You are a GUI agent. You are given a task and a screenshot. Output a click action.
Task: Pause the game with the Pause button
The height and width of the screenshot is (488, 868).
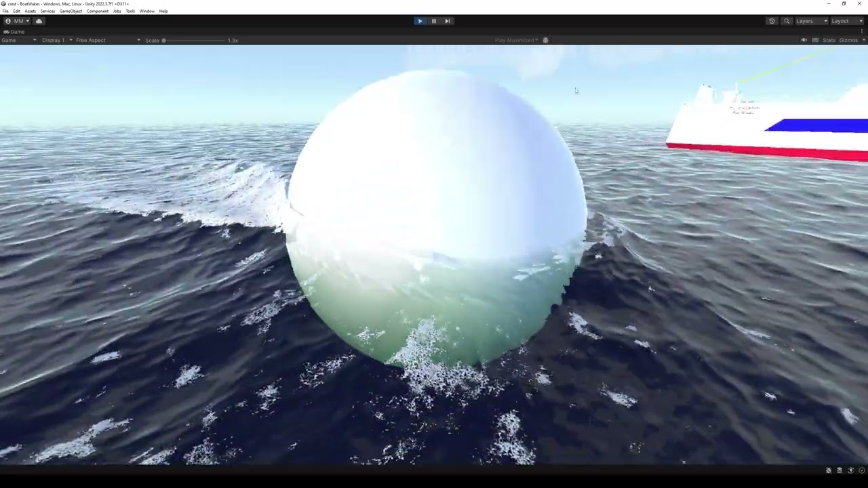click(x=434, y=21)
